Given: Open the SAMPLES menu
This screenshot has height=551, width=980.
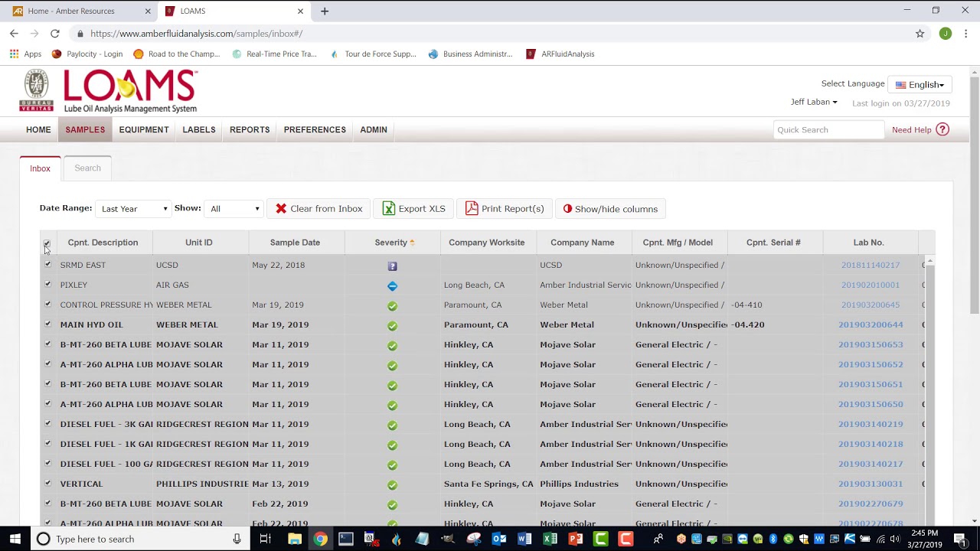Looking at the screenshot, I should [x=85, y=130].
